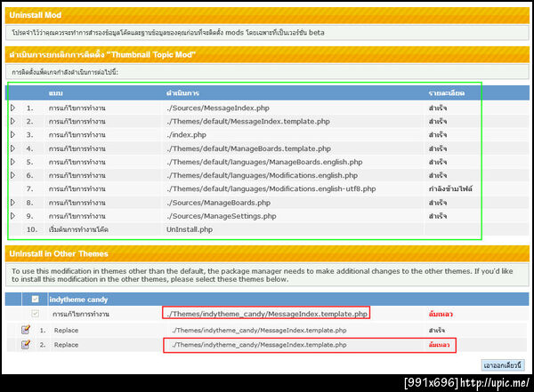Click the Replace label in step 1
The width and height of the screenshot is (534, 392).
click(66, 330)
